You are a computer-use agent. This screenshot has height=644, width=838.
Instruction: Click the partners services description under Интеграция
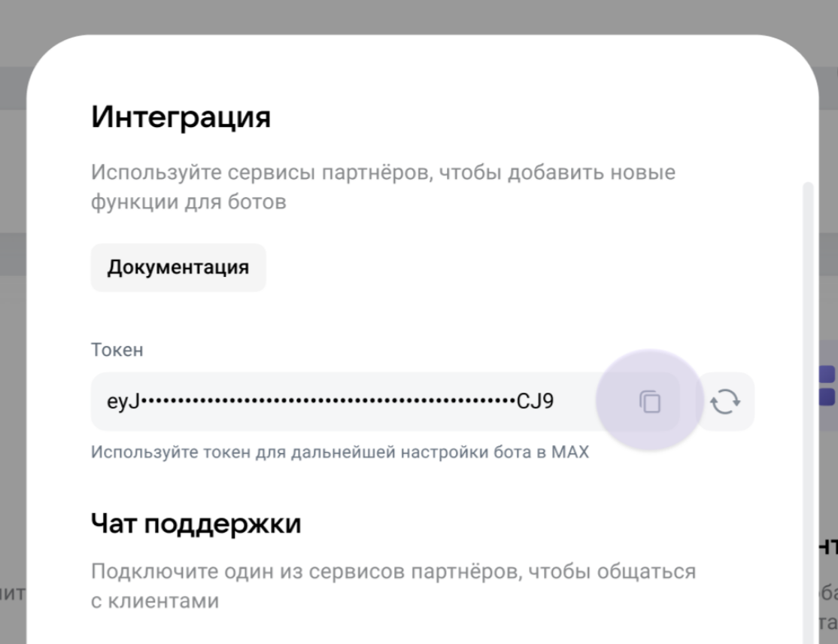383,186
